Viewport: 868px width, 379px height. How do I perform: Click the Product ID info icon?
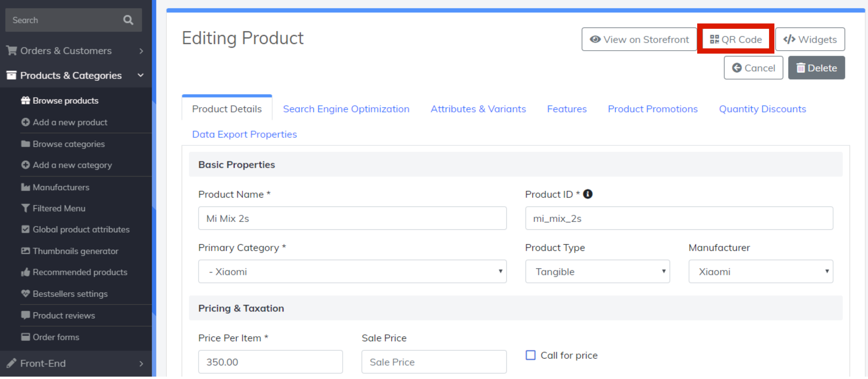click(587, 194)
